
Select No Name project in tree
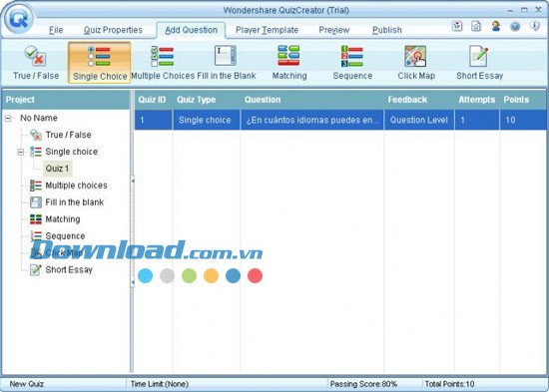[x=39, y=118]
